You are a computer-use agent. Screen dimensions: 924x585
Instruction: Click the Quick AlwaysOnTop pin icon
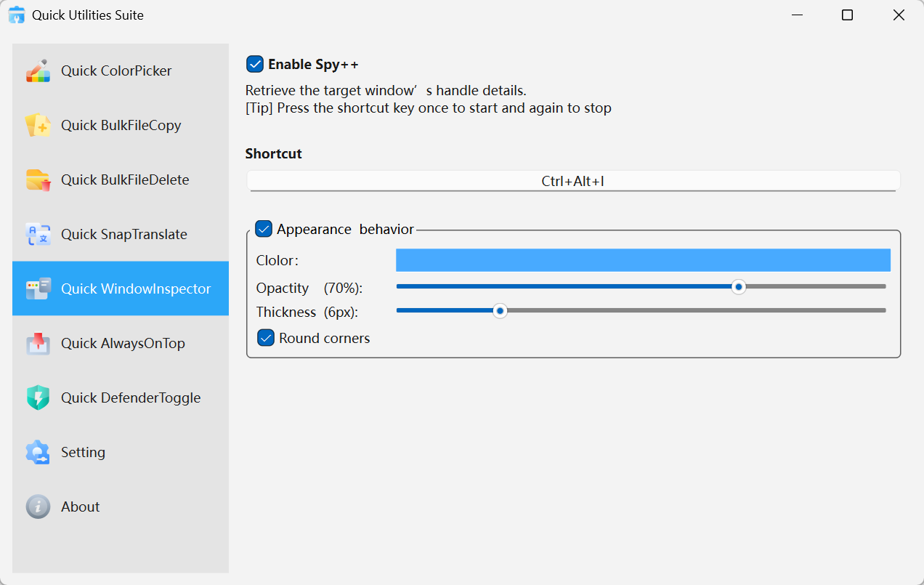[38, 344]
